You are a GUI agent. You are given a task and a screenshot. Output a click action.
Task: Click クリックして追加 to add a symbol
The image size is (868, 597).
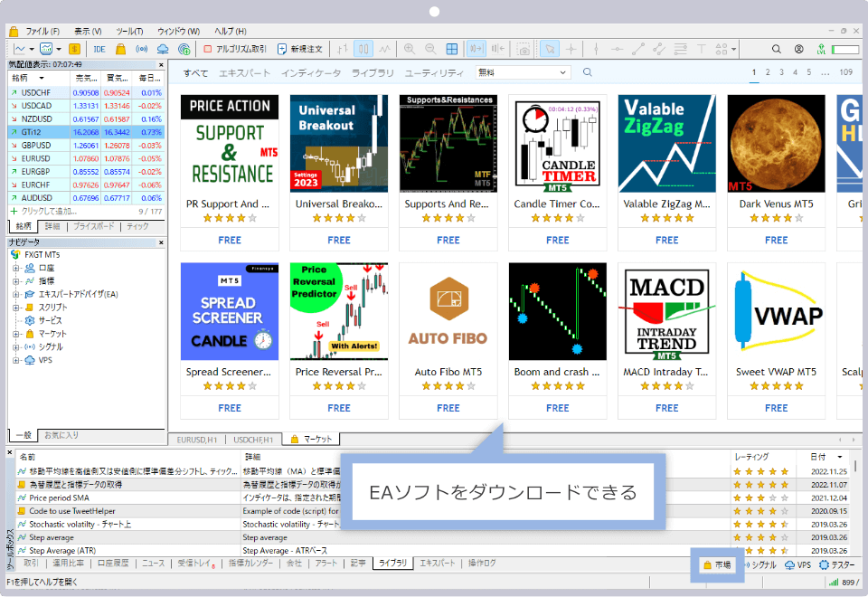click(49, 212)
